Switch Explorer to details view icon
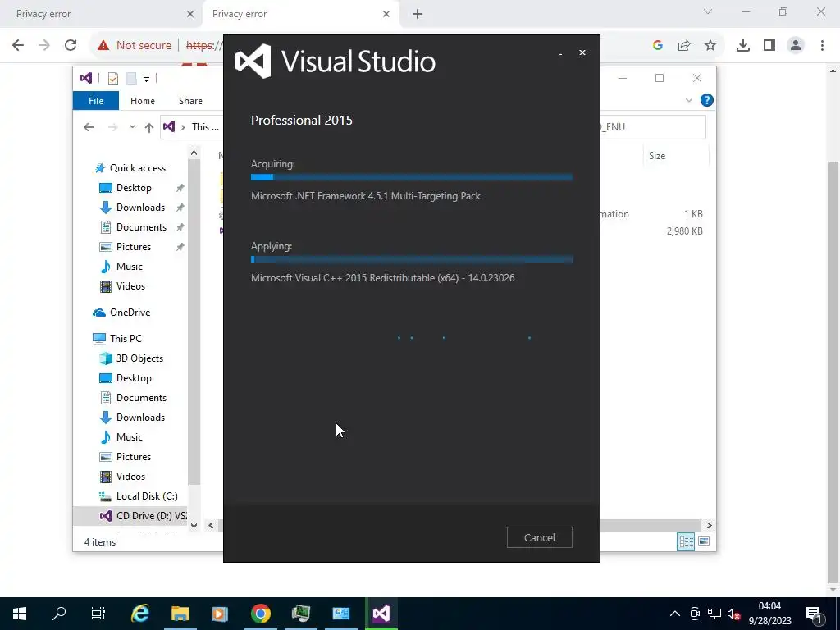The height and width of the screenshot is (630, 840). point(687,541)
